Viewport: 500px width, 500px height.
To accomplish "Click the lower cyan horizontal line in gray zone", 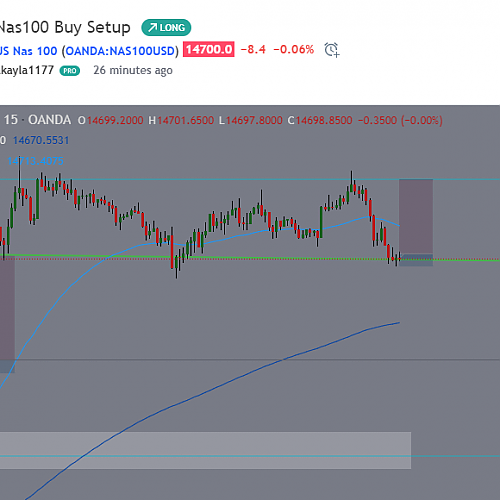I will coord(250,456).
